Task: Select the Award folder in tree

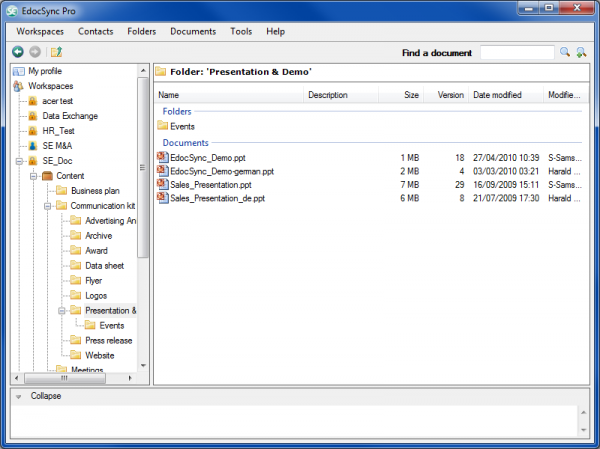Action: [x=96, y=250]
